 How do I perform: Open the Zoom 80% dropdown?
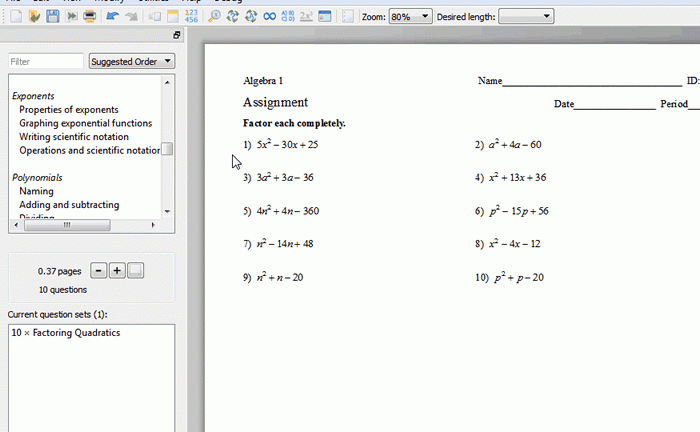tap(410, 17)
